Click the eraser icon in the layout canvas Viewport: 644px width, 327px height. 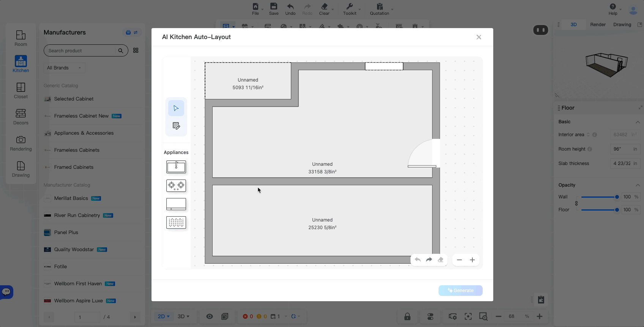(440, 260)
